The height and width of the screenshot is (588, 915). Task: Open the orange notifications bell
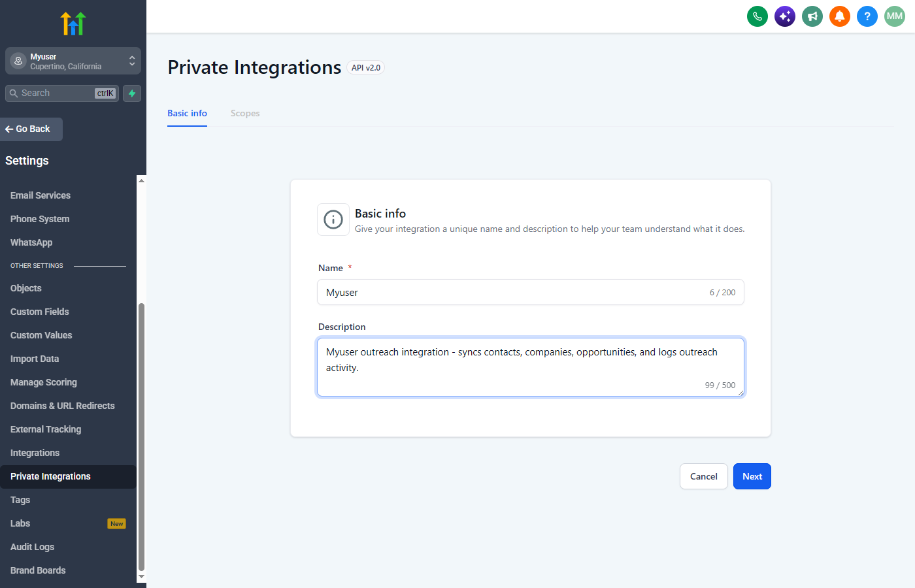[840, 16]
